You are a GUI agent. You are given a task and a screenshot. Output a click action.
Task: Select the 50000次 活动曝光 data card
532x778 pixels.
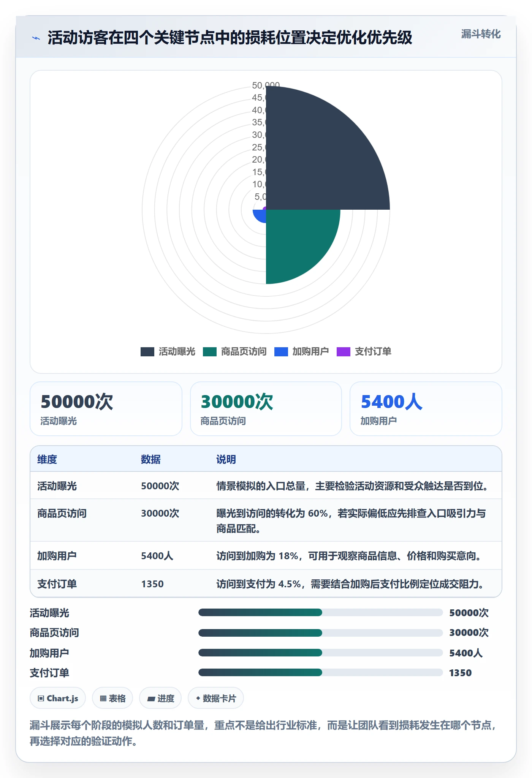[106, 409]
